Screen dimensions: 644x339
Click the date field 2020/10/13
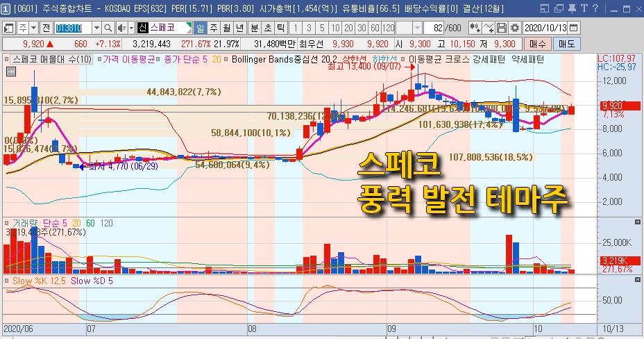[x=545, y=28]
